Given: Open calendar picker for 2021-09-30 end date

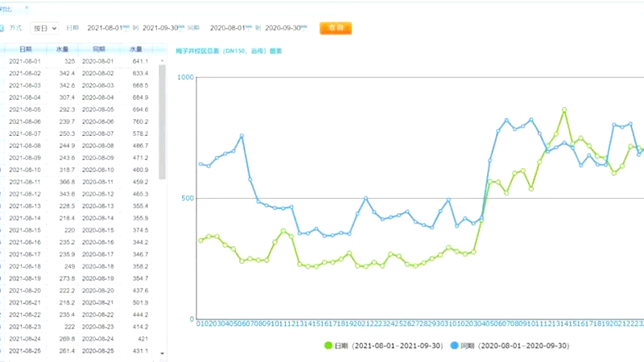Looking at the screenshot, I should [182, 28].
